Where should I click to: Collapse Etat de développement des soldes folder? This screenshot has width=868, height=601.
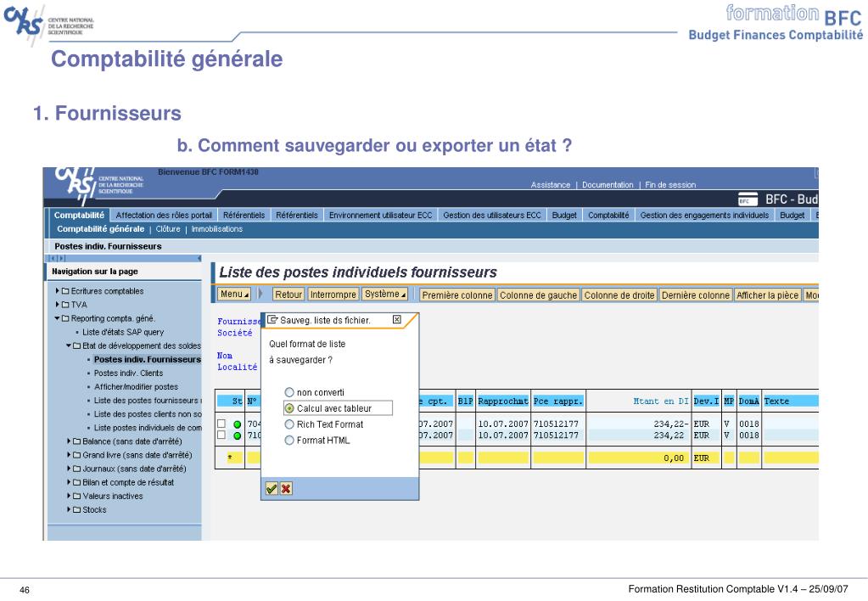69,345
